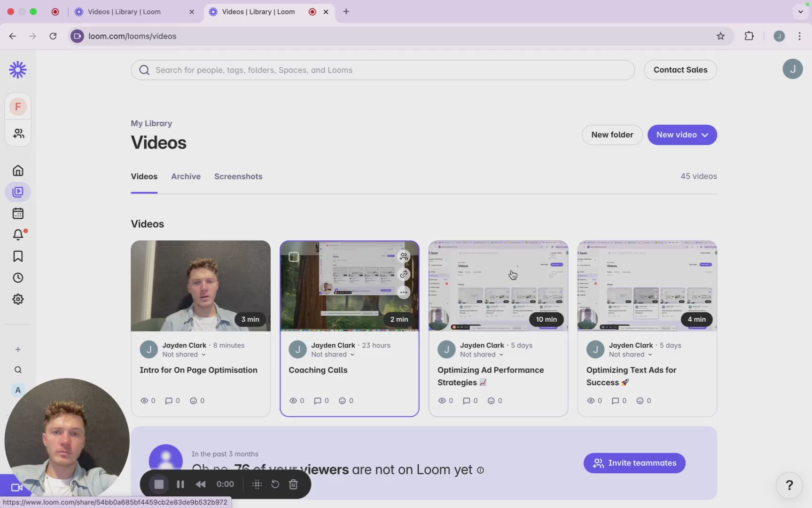812x508 pixels.
Task: Expand Not shared dropdown under Intro video
Action: pos(184,355)
